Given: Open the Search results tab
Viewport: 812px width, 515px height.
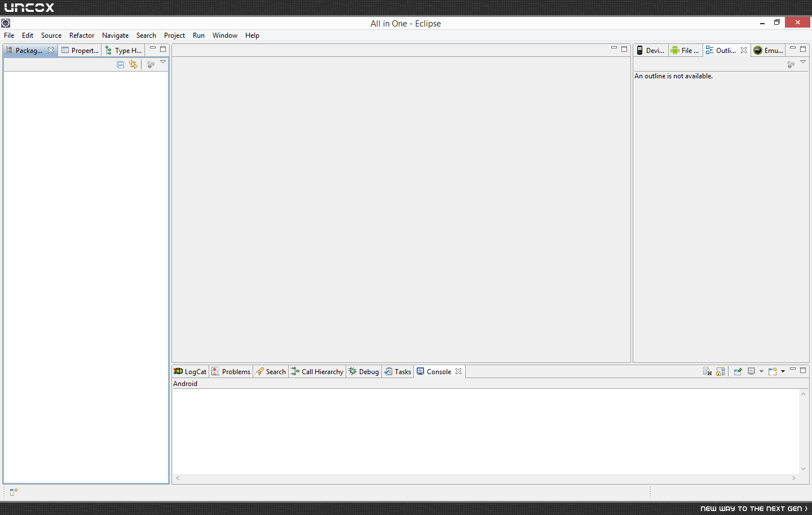Looking at the screenshot, I should point(271,371).
